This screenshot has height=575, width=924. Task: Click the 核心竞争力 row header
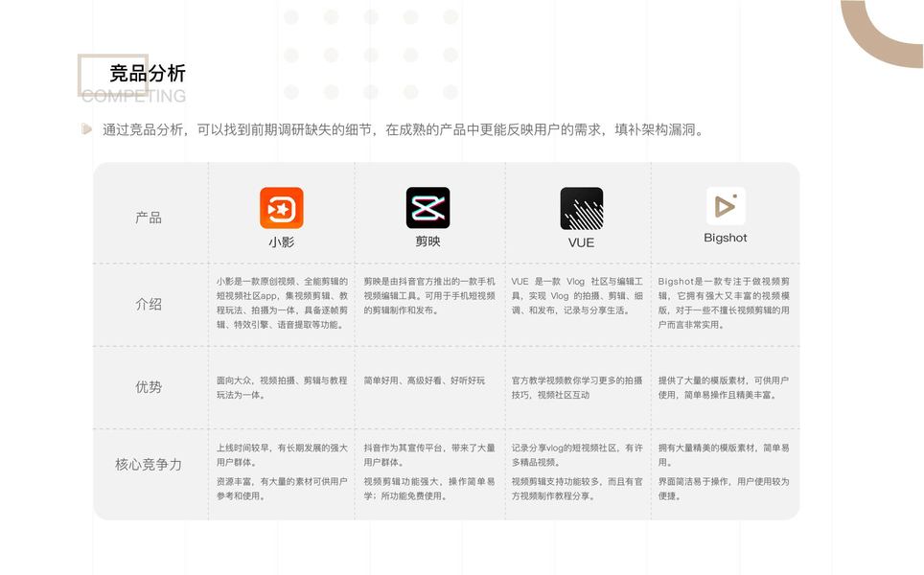149,464
